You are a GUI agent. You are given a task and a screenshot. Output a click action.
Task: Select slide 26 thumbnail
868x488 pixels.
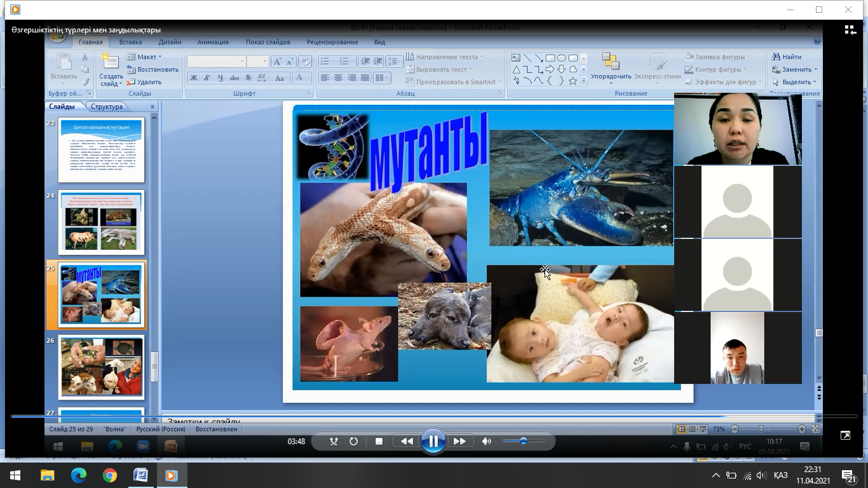tap(102, 367)
